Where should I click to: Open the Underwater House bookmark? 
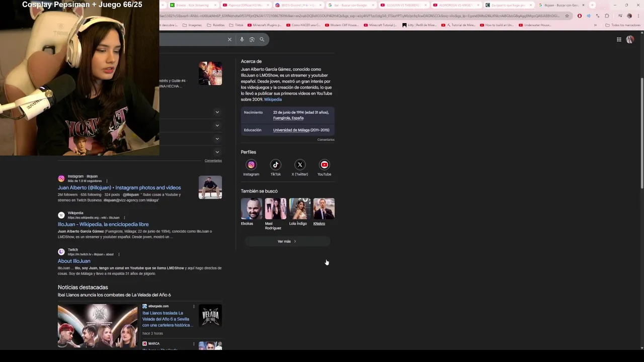(536, 25)
